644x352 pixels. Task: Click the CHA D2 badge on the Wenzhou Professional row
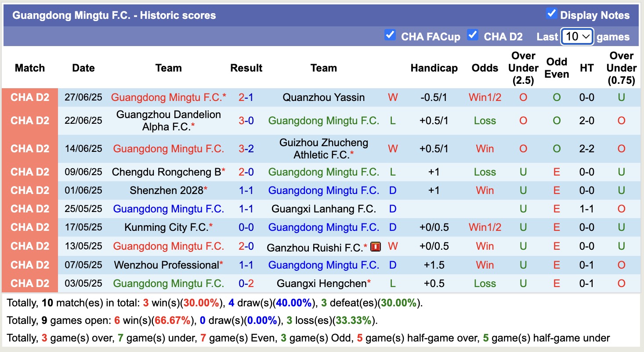[30, 265]
